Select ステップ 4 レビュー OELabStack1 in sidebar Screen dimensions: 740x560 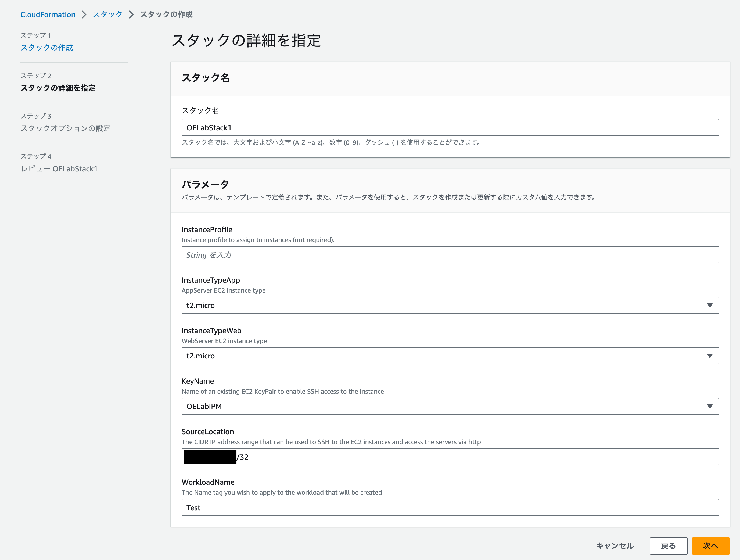59,169
